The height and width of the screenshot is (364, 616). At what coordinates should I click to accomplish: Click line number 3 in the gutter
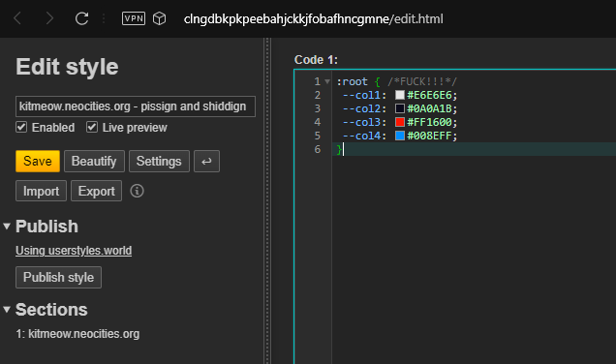[318, 108]
